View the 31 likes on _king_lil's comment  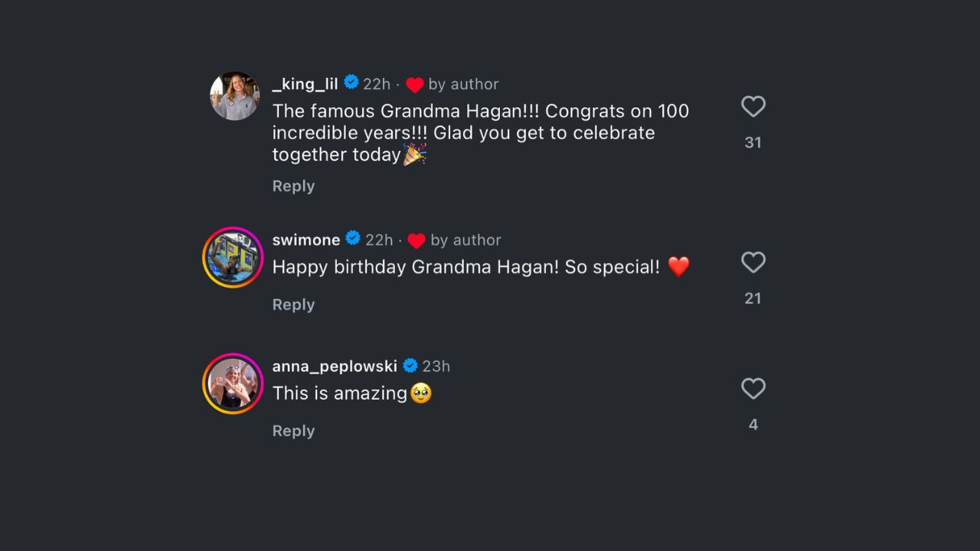(x=753, y=142)
